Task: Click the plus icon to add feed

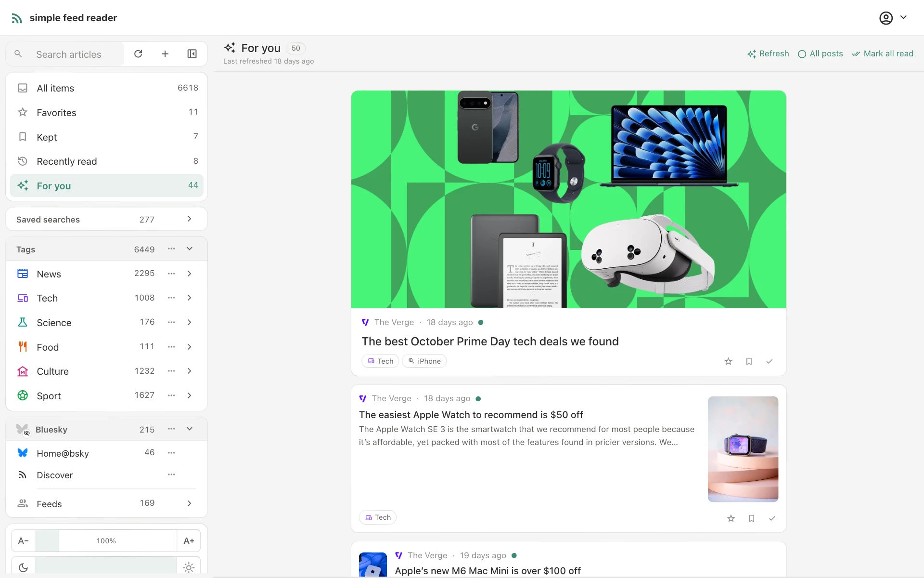Action: 165,54
